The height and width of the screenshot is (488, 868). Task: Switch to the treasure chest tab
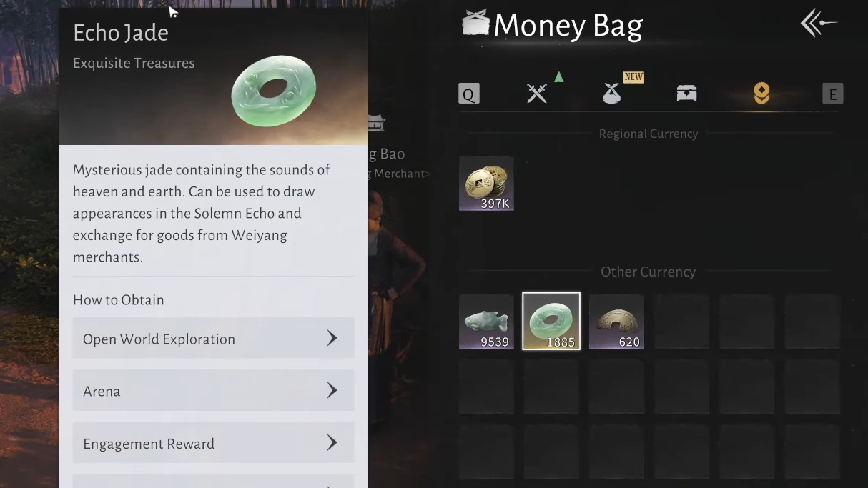point(686,94)
